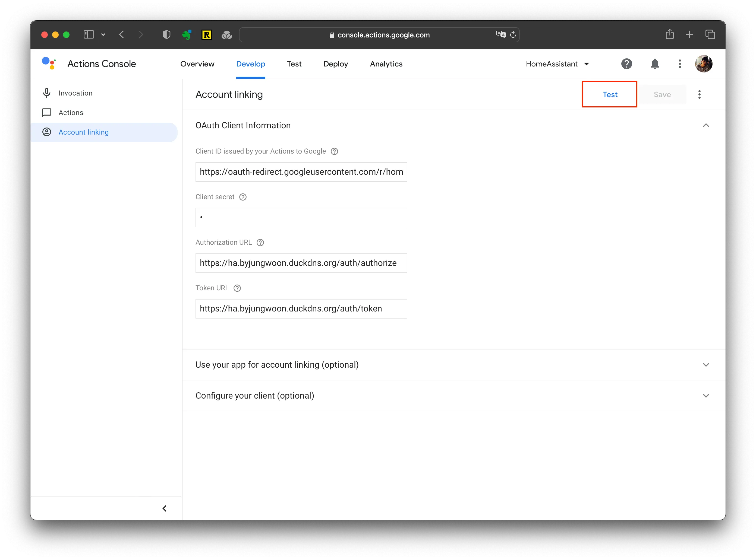Click the Evernote elephant extension icon
The width and height of the screenshot is (756, 560).
click(186, 34)
